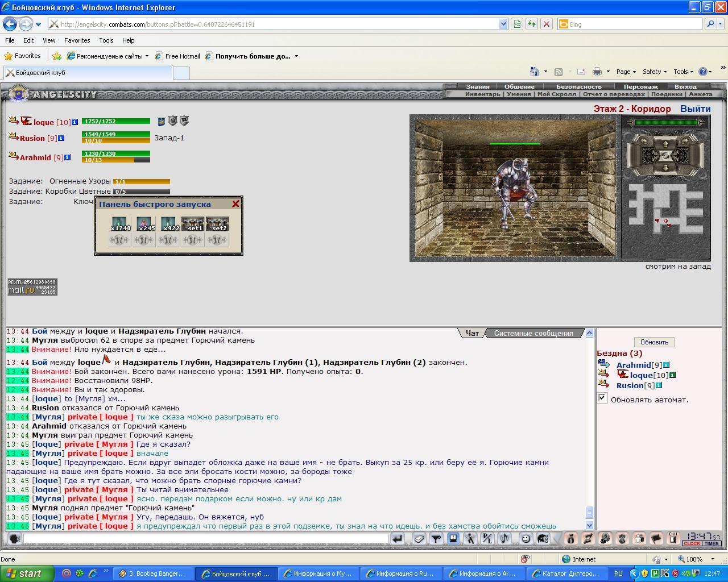This screenshot has height=582, width=728.
Task: Click the Выйти link to leave the dungeon
Action: tap(695, 109)
